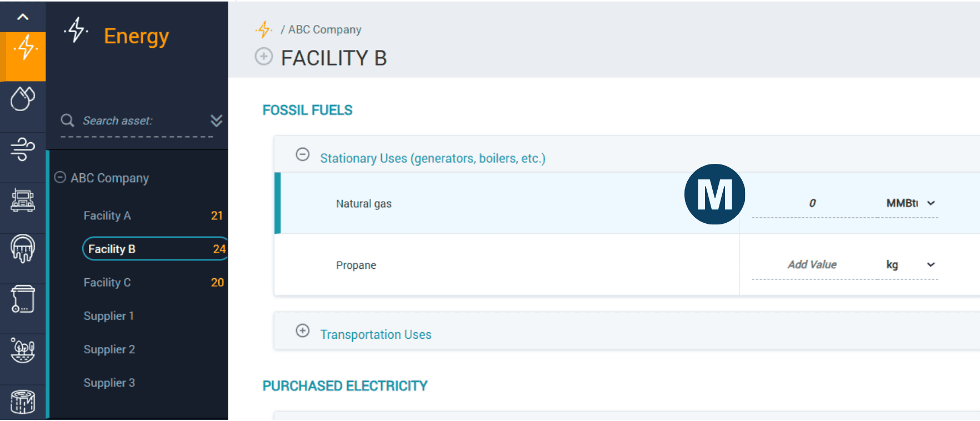Open the Propane kg unit dropdown
This screenshot has height=421, width=980.
pos(911,265)
